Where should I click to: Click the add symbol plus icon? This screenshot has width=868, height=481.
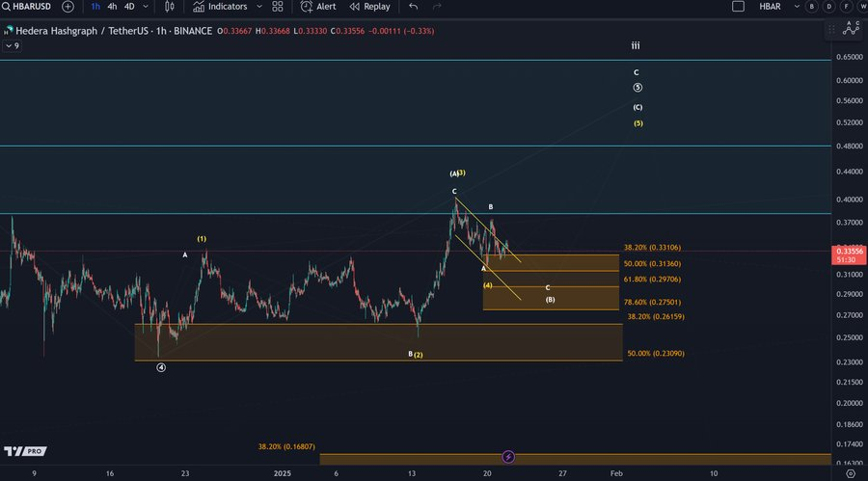pos(68,7)
